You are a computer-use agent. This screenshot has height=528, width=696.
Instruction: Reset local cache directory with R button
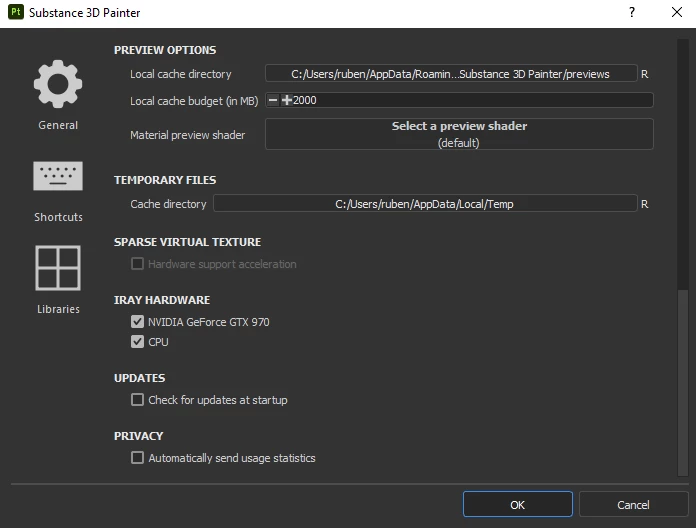point(645,74)
